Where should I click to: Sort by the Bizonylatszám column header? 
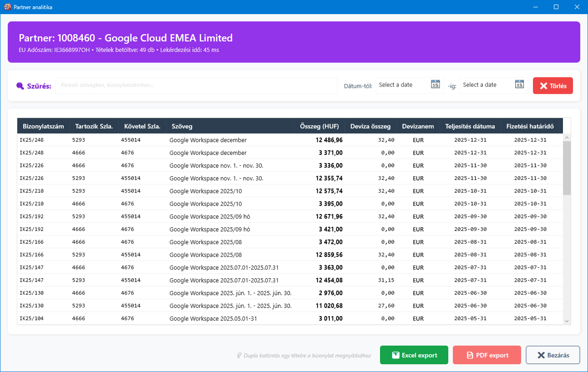point(43,126)
